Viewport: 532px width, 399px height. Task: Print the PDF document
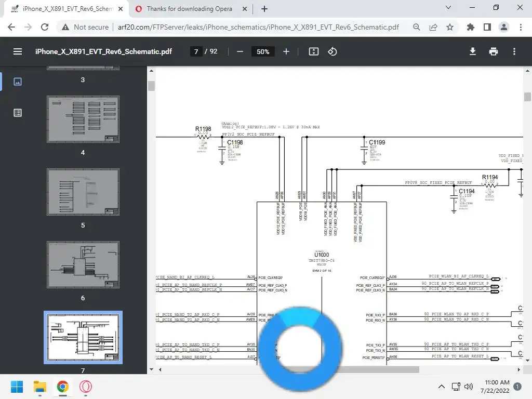tap(494, 51)
